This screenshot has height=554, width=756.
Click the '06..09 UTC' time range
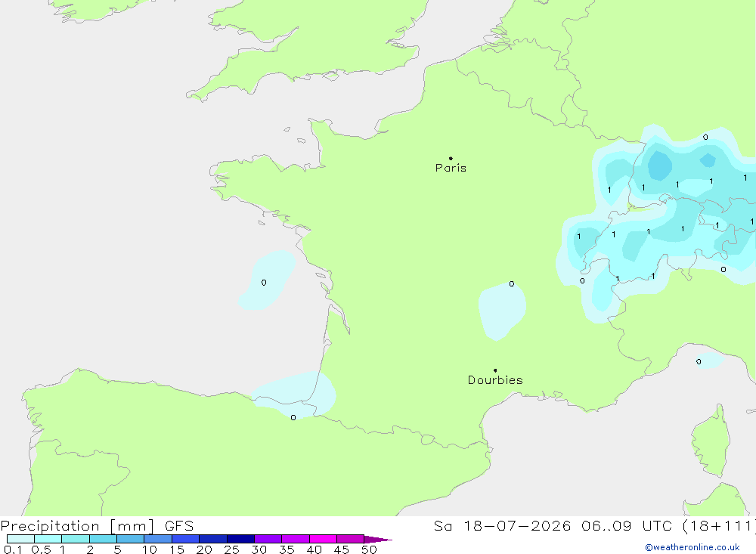pyautogui.click(x=627, y=526)
